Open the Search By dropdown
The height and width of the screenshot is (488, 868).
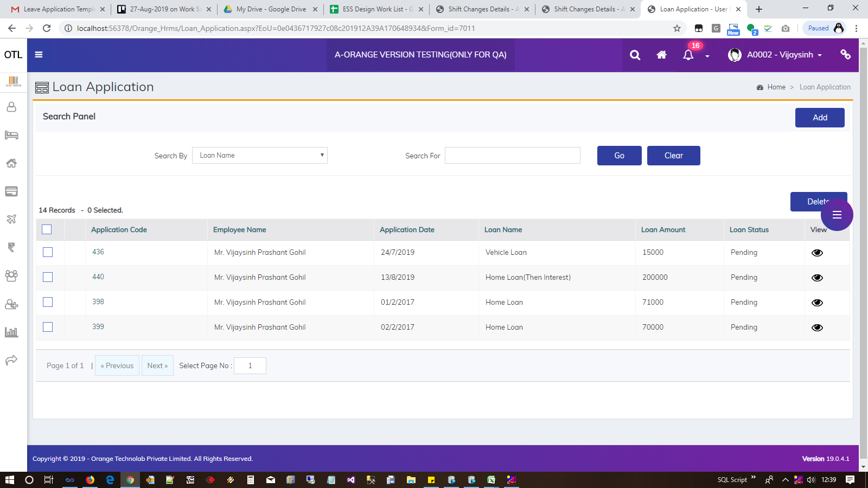[x=259, y=155]
